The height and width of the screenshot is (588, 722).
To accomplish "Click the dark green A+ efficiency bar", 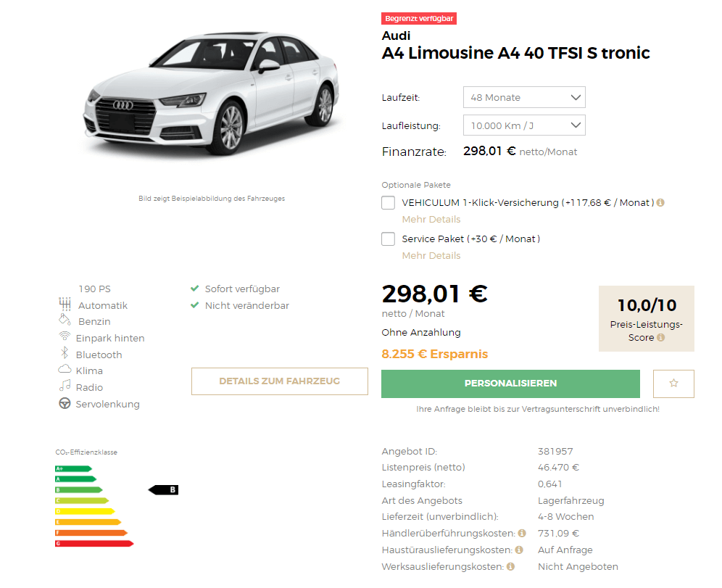I will [73, 469].
